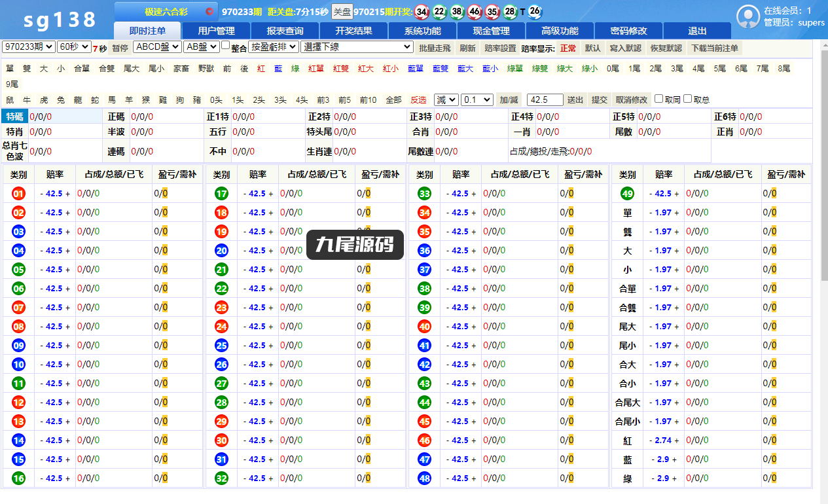Enable the 取总 checkbox

[688, 99]
